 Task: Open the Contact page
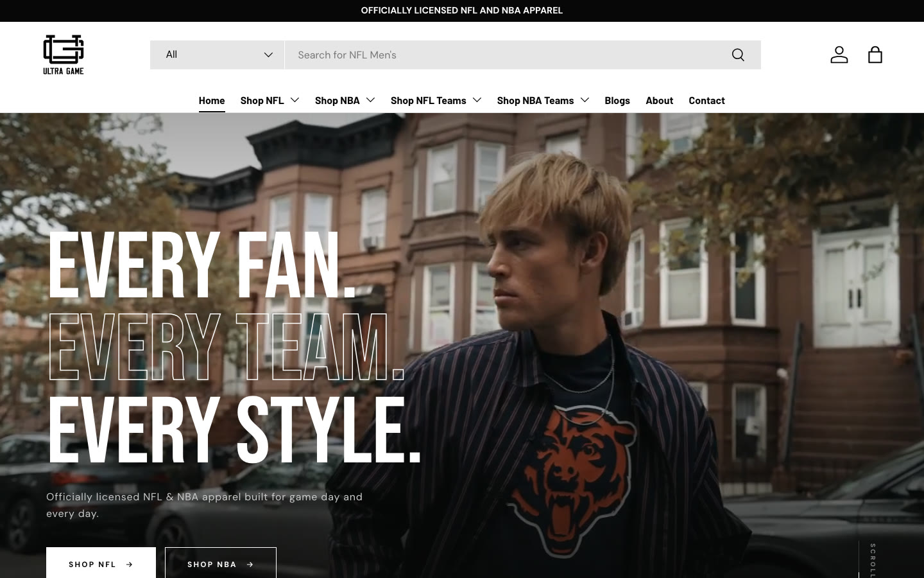(706, 100)
